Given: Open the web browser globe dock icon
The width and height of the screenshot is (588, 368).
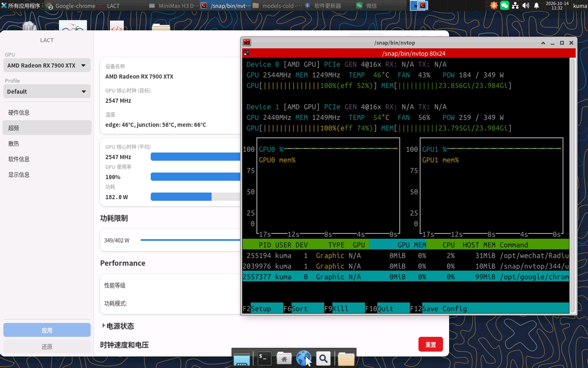Looking at the screenshot, I should click(x=303, y=358).
